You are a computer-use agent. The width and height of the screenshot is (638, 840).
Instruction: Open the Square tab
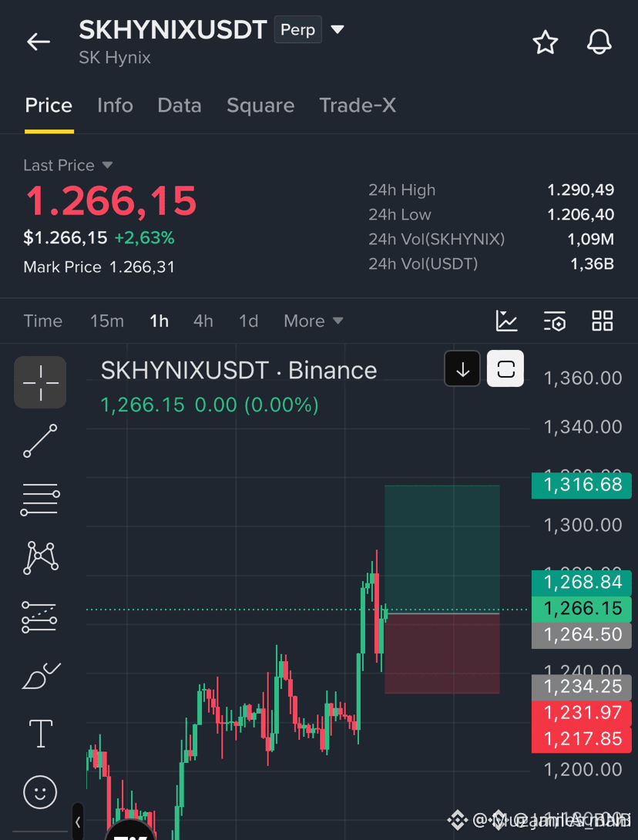260,105
